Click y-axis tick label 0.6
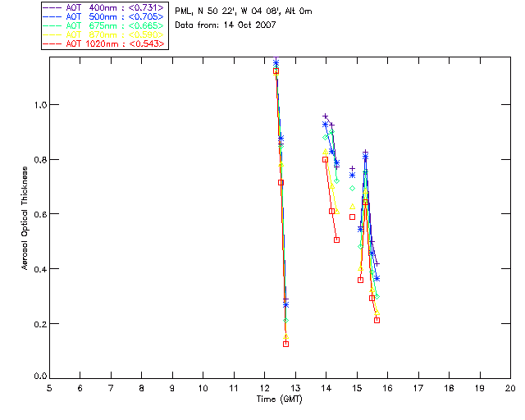This screenshot has height=420, width=525. point(41,214)
